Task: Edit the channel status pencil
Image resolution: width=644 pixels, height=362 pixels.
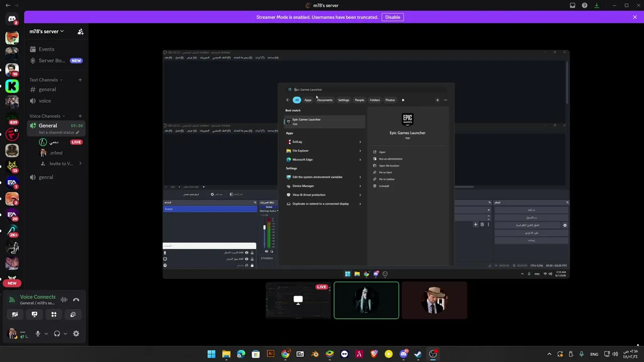Action: (77, 133)
